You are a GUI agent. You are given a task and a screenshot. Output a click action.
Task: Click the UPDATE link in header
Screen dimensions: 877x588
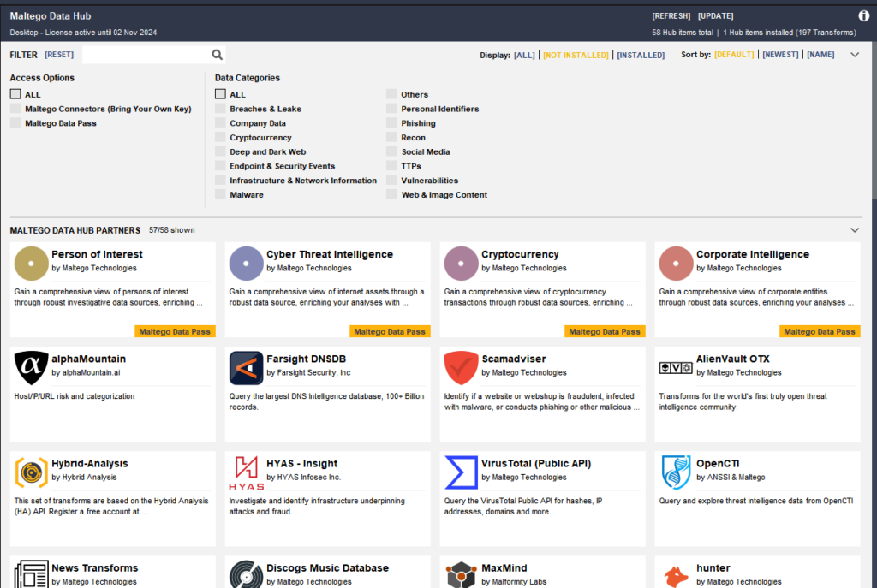tap(715, 15)
